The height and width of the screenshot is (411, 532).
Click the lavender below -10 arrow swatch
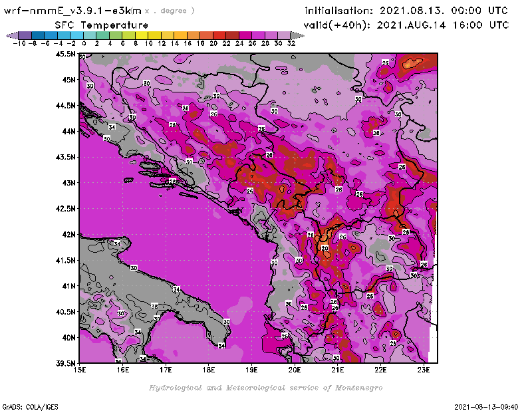click(13, 36)
